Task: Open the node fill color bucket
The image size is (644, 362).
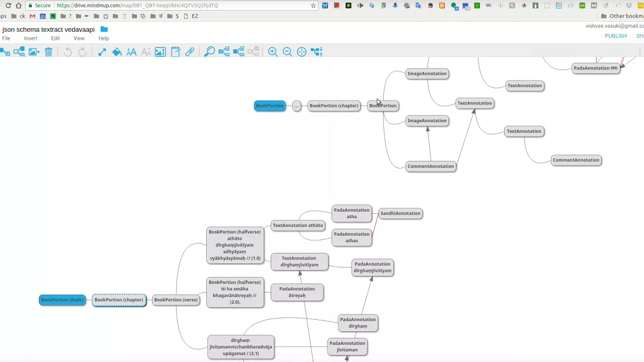Action: click(117, 52)
